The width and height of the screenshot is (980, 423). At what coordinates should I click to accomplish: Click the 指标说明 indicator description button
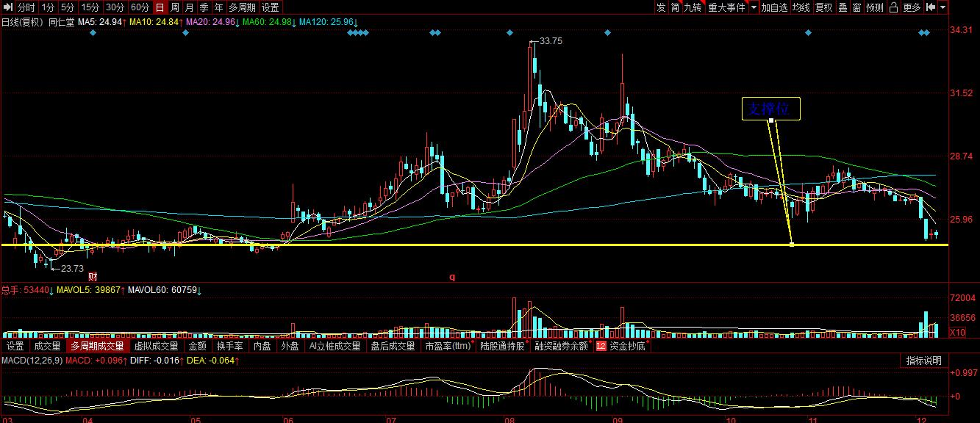pos(923,361)
